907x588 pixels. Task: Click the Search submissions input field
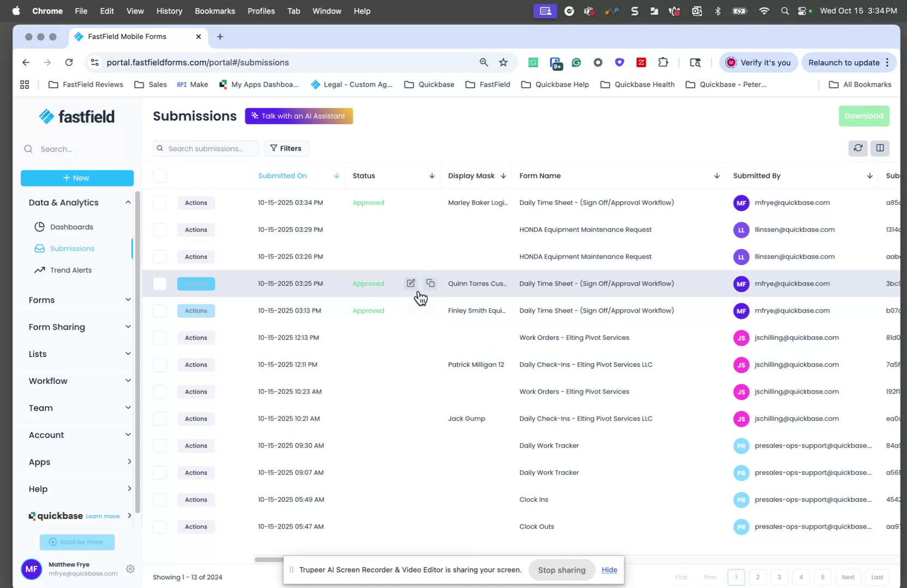coord(206,148)
